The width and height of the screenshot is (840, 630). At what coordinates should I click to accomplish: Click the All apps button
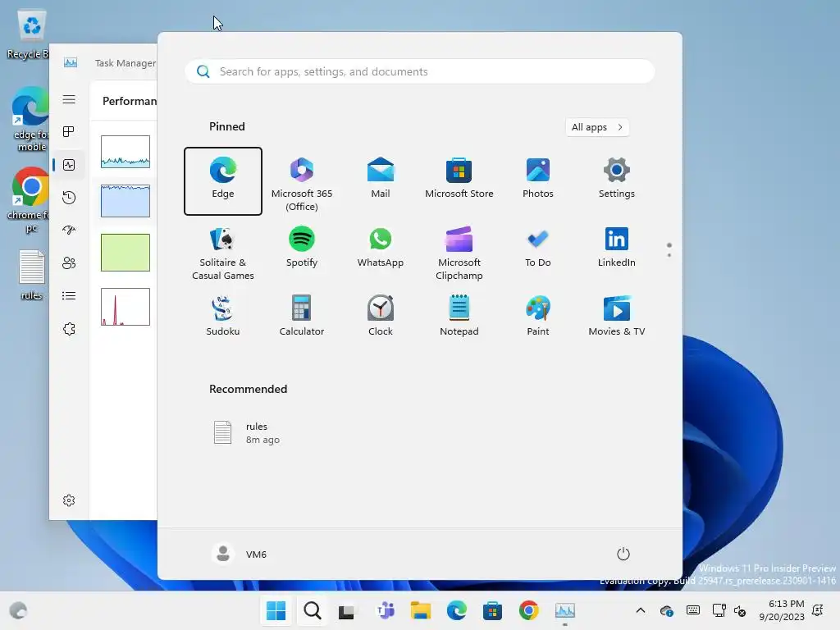597,127
